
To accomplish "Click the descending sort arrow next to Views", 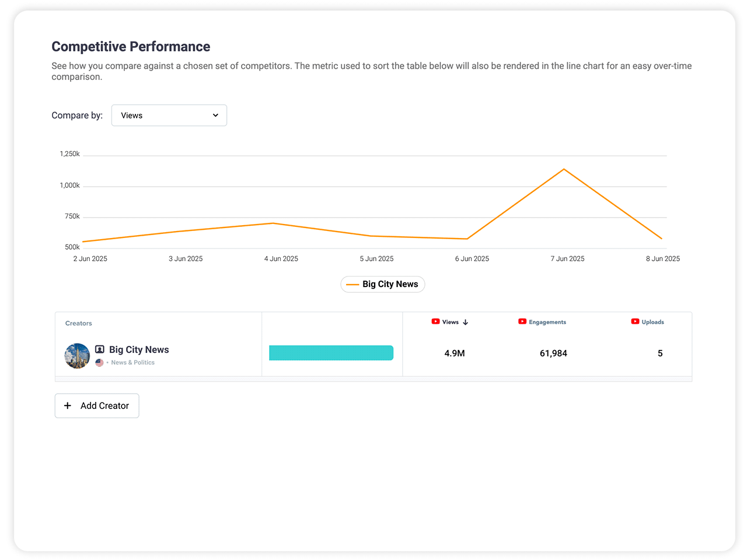I will click(465, 322).
